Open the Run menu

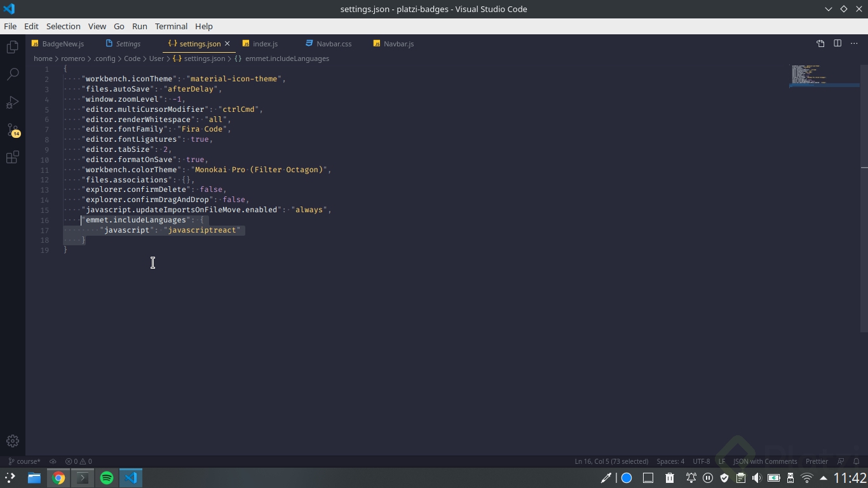[140, 26]
